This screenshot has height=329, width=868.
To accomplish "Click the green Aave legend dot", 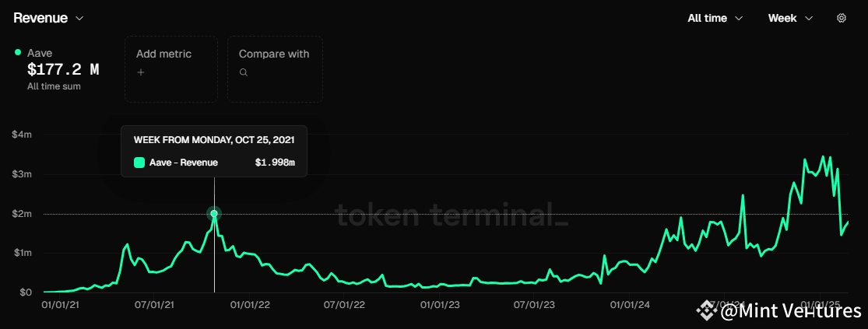I will pyautogui.click(x=18, y=52).
